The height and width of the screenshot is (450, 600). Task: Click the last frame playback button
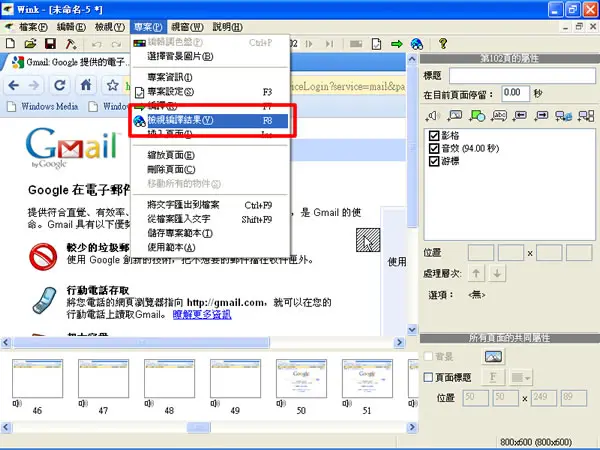[x=329, y=44]
